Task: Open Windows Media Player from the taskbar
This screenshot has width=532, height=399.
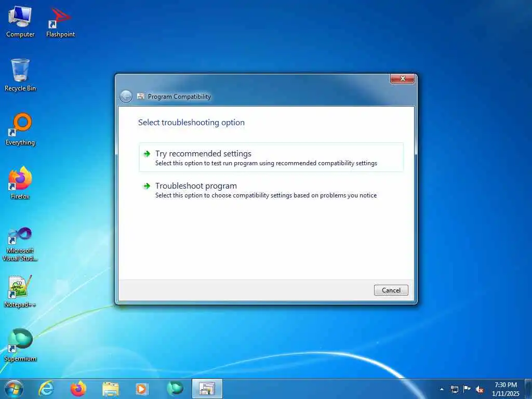Action: (x=142, y=389)
